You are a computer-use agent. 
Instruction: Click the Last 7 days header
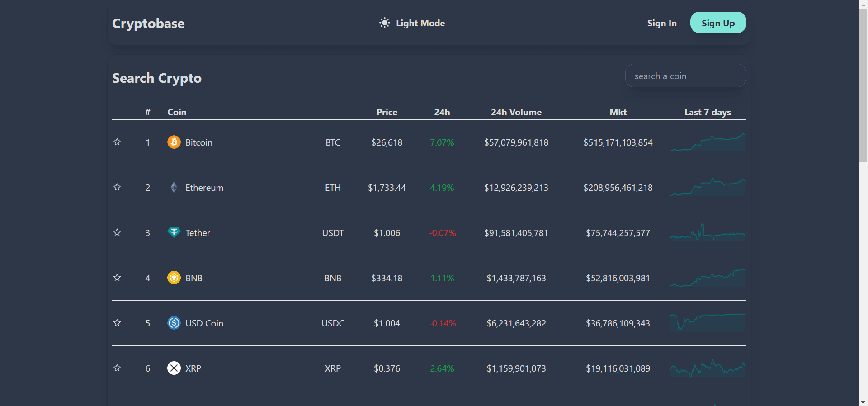coord(708,112)
